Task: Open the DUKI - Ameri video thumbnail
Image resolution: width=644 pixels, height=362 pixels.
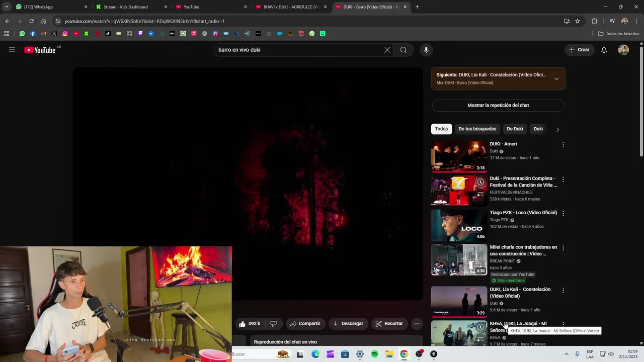Action: 459,156
